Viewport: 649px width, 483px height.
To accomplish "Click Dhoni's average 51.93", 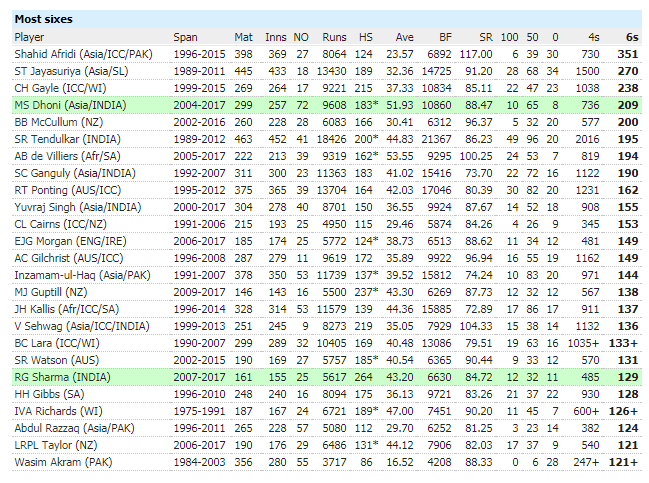I will point(400,105).
